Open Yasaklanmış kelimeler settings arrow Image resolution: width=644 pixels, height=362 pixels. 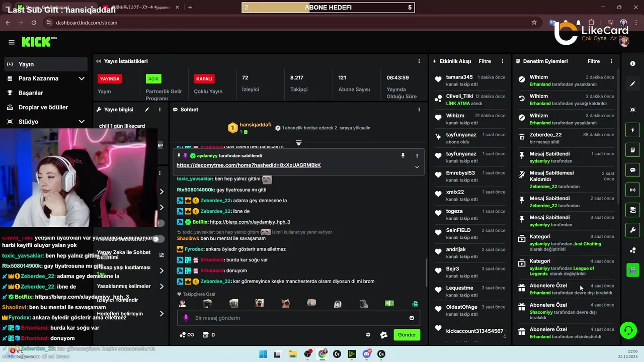tap(162, 287)
